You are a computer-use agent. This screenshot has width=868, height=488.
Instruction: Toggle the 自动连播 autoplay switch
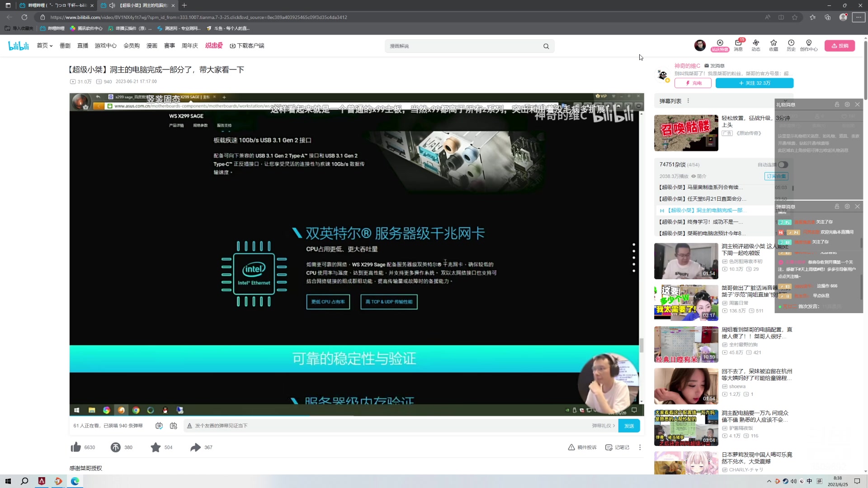783,165
